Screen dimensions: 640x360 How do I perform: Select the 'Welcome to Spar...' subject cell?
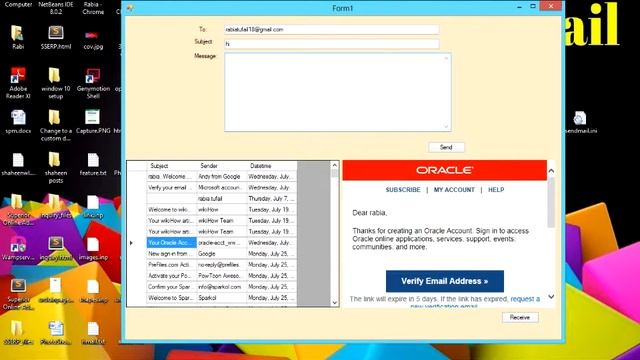click(171, 298)
